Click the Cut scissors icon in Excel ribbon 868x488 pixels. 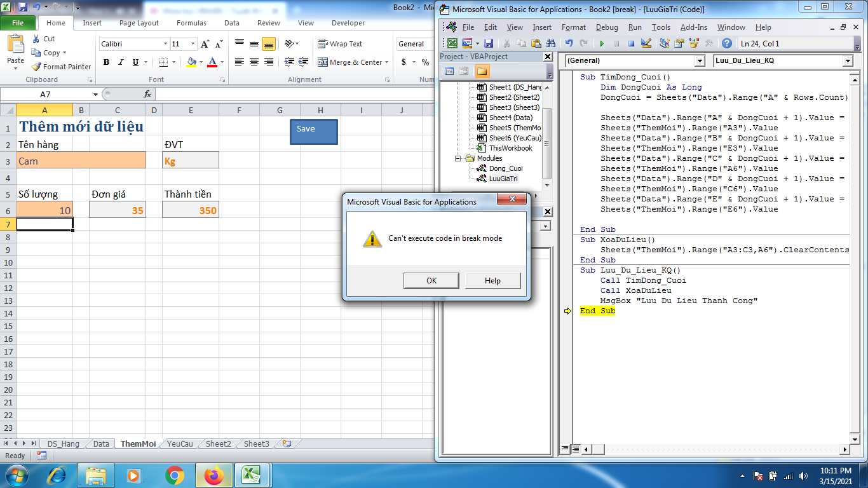(x=36, y=39)
